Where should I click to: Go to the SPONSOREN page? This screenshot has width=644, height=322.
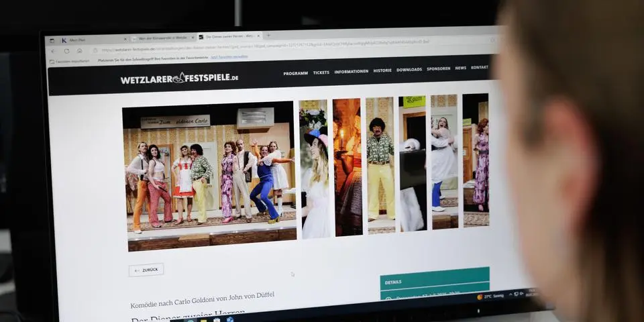pos(439,69)
